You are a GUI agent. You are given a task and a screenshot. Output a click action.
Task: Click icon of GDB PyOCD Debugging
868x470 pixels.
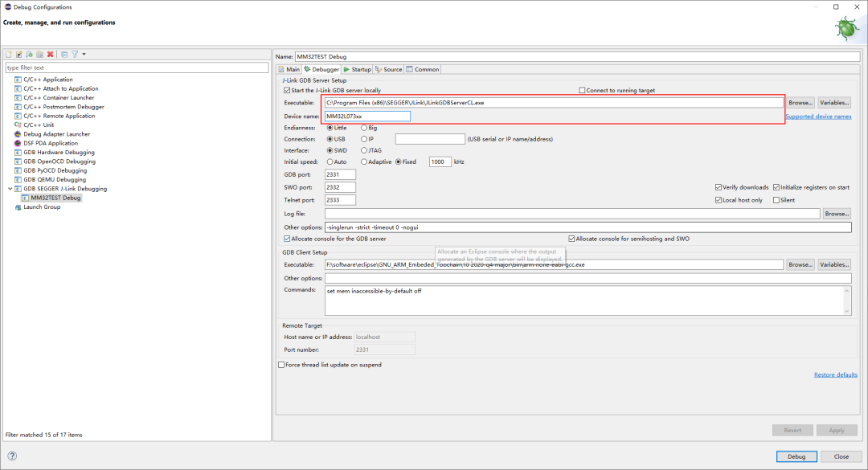click(18, 170)
